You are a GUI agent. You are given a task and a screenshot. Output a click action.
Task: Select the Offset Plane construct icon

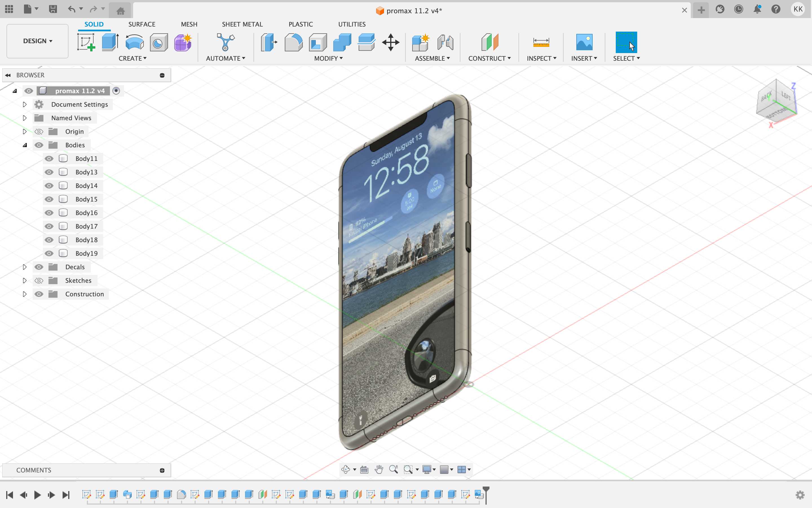(489, 42)
